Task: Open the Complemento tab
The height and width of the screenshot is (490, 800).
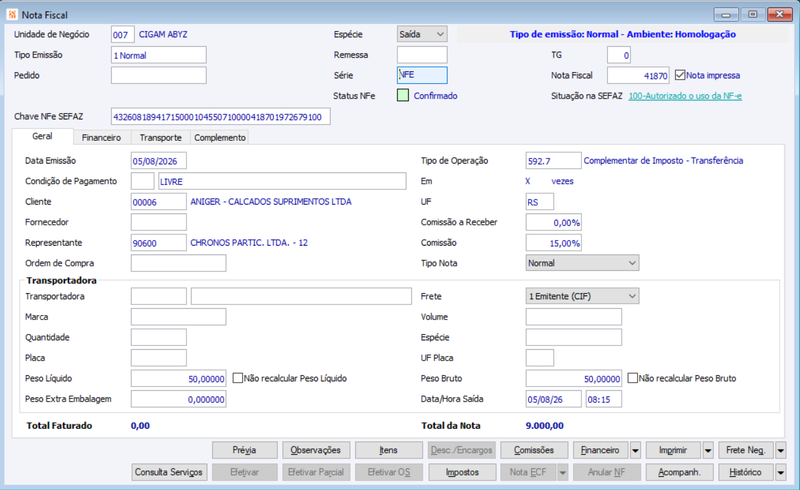Action: (220, 138)
